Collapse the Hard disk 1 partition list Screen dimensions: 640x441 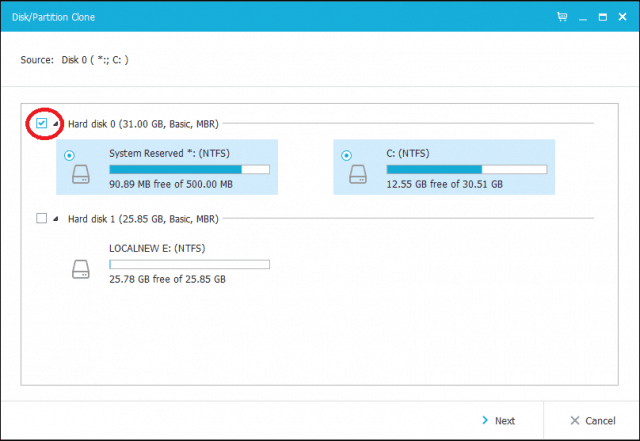[56, 219]
